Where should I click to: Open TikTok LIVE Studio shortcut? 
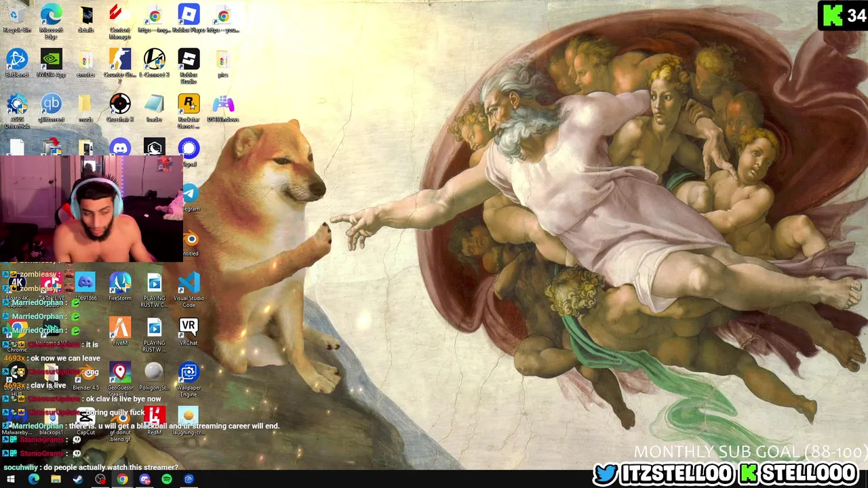(52, 287)
